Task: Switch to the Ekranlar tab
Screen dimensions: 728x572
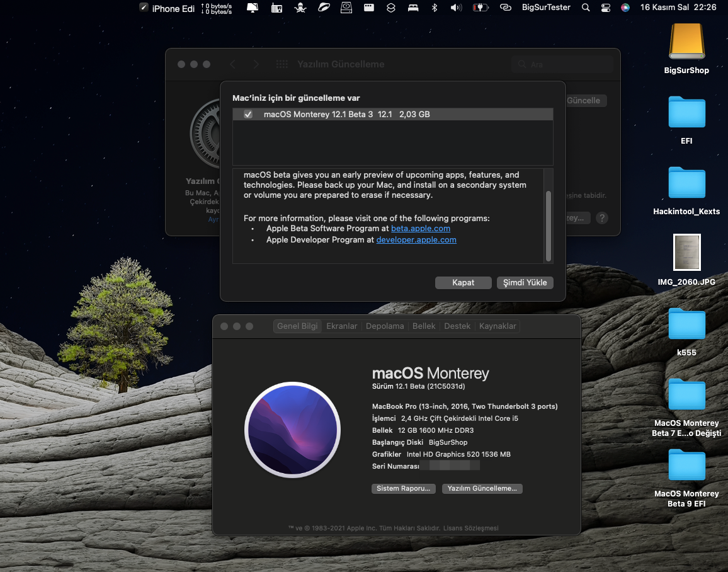Action: point(341,326)
